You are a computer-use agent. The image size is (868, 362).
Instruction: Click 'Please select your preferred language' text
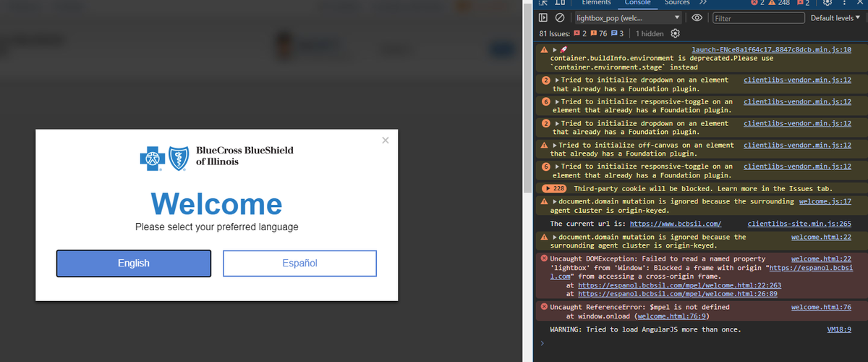(x=216, y=227)
